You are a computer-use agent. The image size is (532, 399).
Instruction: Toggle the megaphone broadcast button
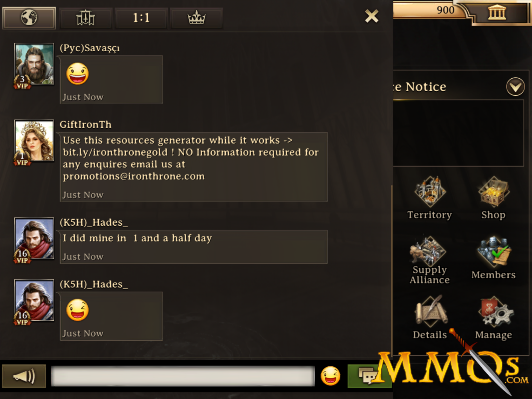click(24, 376)
